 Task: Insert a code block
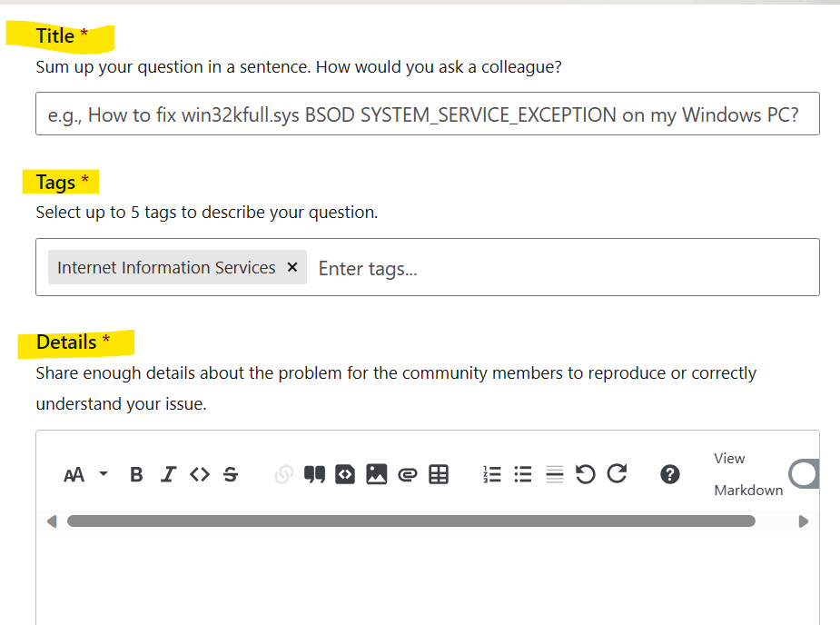click(x=345, y=474)
